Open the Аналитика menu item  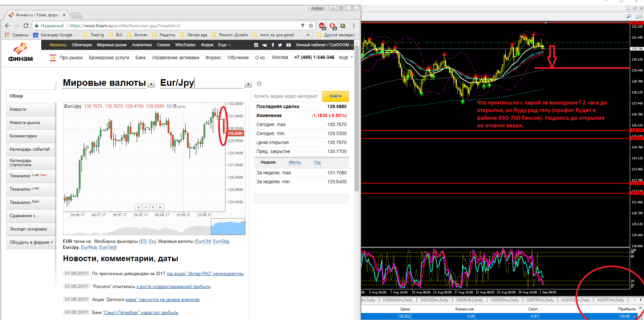(x=142, y=45)
